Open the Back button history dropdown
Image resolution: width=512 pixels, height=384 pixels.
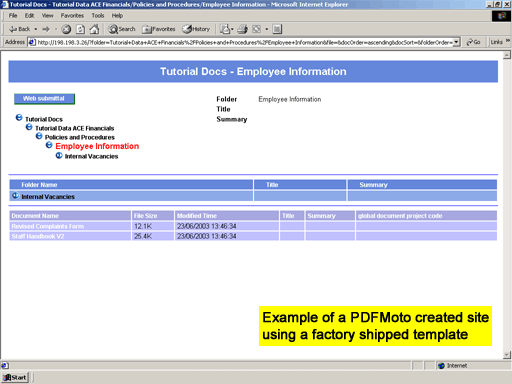tap(36, 29)
